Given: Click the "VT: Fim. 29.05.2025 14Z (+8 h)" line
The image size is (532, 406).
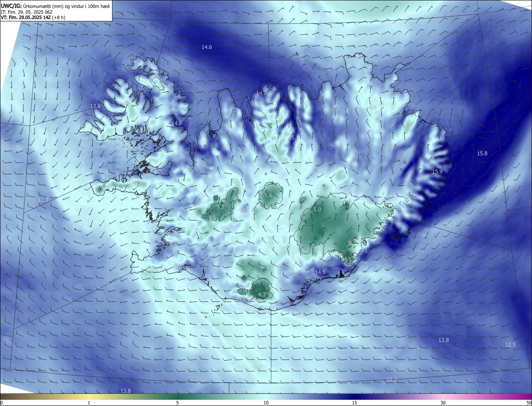Looking at the screenshot, I should pyautogui.click(x=33, y=17).
